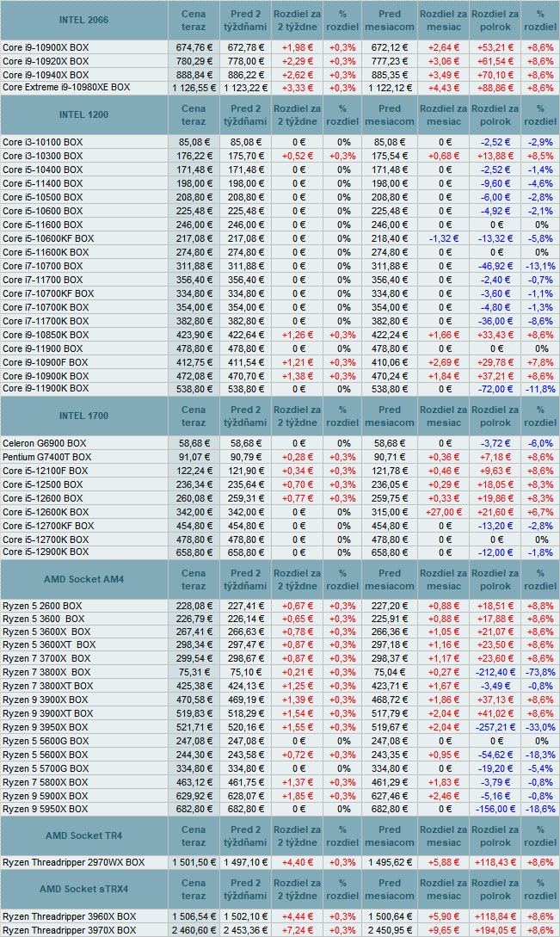Select the monthly difference "+9,65 €"

[x=444, y=930]
